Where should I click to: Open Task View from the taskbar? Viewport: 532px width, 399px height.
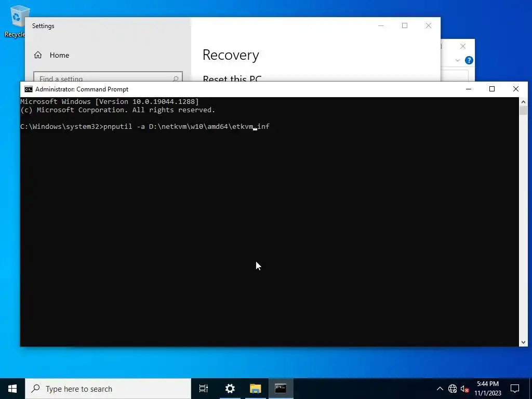coord(204,389)
